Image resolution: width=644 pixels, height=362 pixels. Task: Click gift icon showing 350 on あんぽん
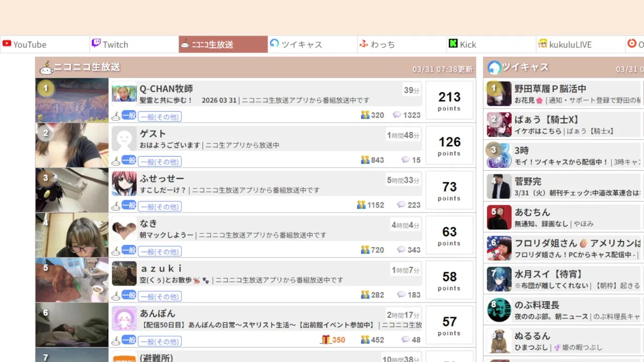coord(325,340)
